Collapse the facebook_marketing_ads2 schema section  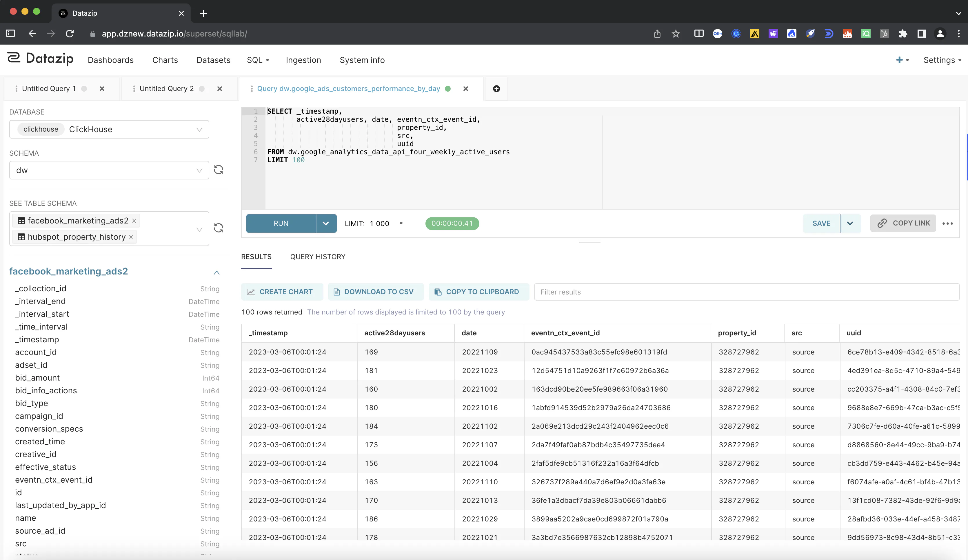coord(217,272)
